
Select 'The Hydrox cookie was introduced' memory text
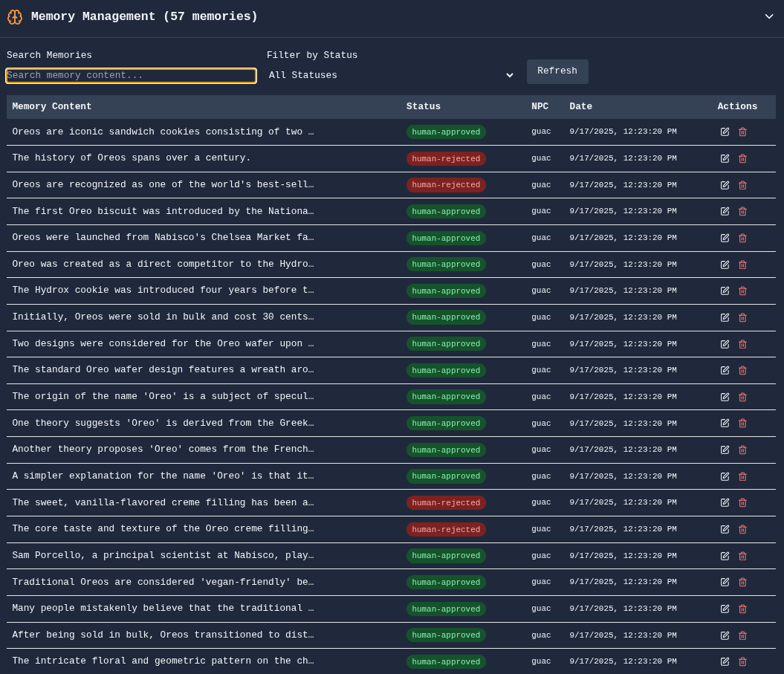(163, 290)
